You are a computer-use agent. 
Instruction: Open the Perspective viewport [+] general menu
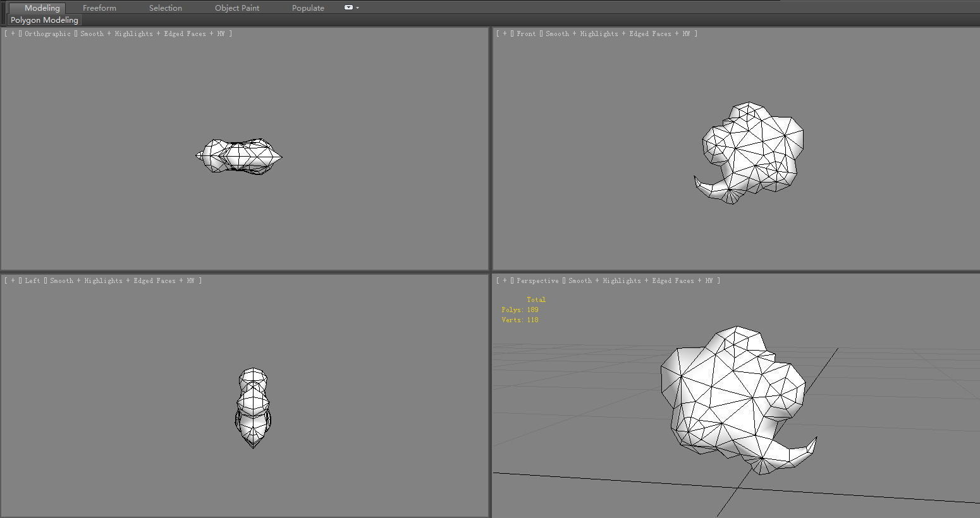point(505,280)
